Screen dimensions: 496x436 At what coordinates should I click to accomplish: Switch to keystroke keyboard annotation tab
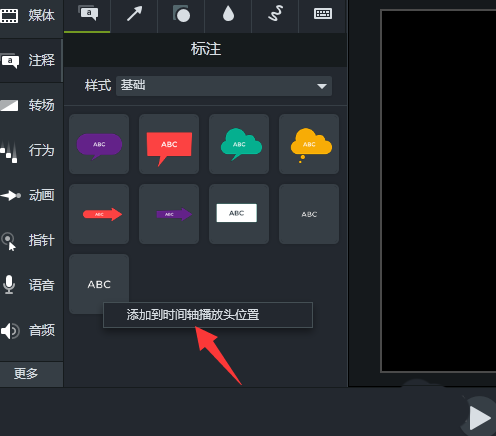pyautogui.click(x=322, y=15)
